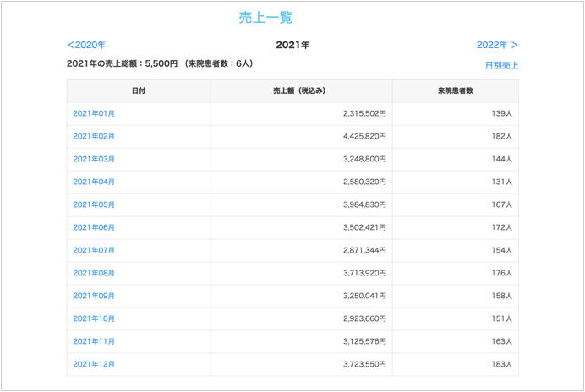The image size is (585, 392).
Task: View the 2021年09月 sales page
Action: [x=94, y=296]
